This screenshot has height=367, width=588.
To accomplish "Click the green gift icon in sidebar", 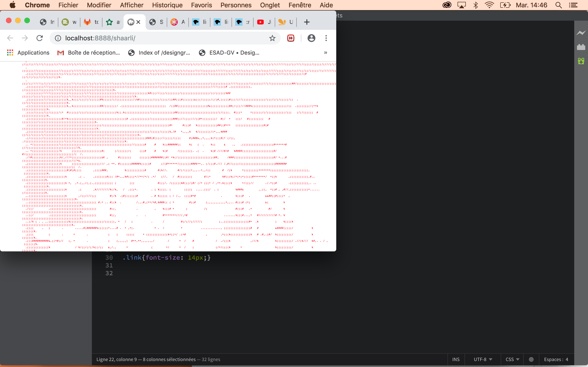I will 581,61.
